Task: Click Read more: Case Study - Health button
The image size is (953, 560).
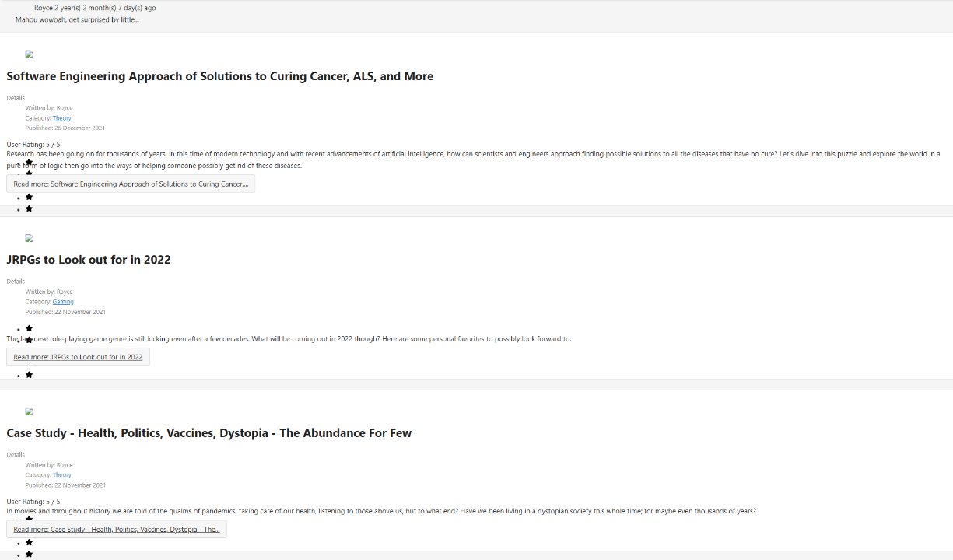Action: [117, 530]
